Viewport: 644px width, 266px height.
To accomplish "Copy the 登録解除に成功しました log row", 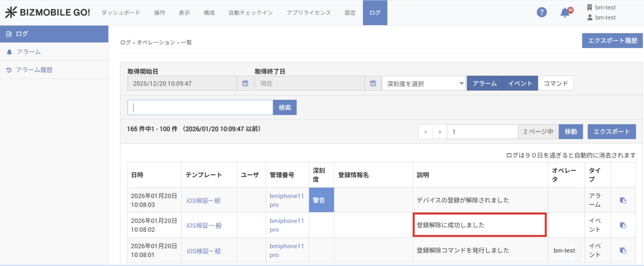I will click(x=623, y=225).
